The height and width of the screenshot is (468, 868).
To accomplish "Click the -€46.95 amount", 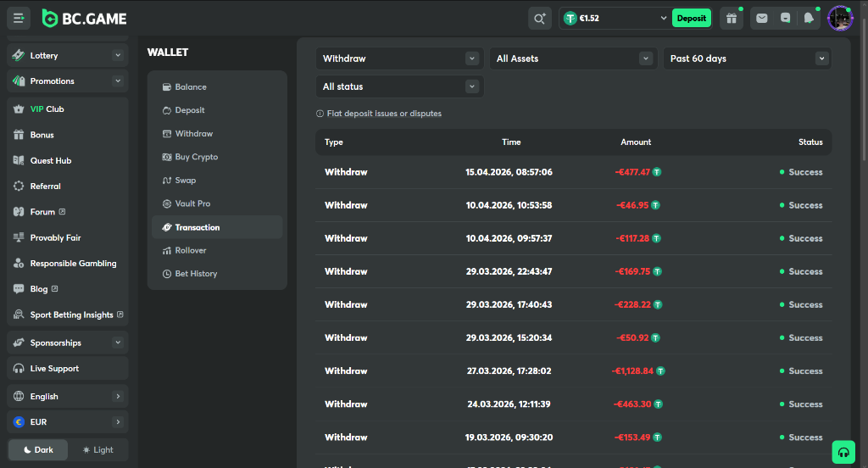I will tap(632, 205).
